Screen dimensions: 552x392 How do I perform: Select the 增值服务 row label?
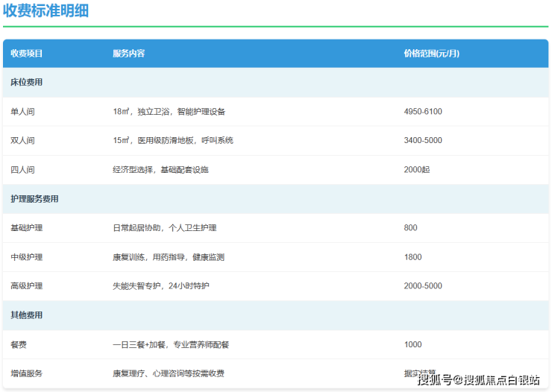(x=27, y=373)
